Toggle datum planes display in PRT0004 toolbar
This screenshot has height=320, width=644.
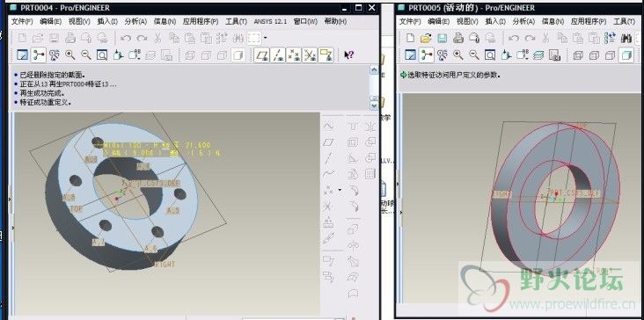tap(261, 55)
